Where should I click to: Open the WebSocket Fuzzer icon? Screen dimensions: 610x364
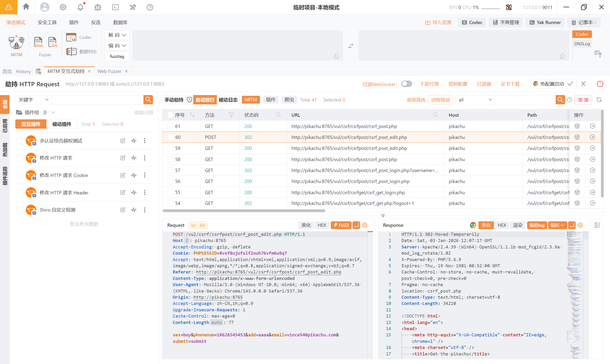(52, 42)
